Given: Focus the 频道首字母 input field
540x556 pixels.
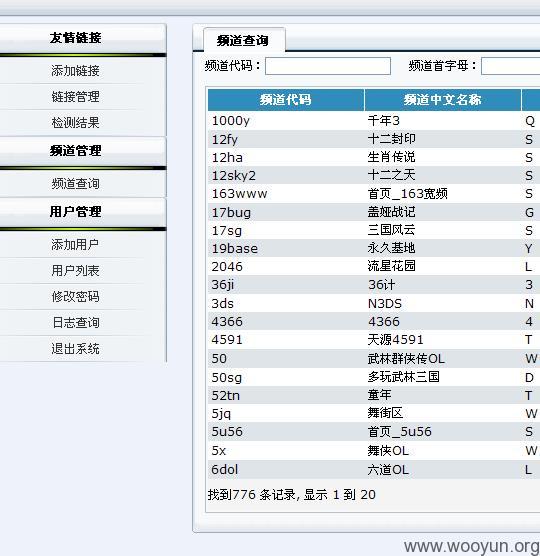Looking at the screenshot, I should tap(511, 66).
